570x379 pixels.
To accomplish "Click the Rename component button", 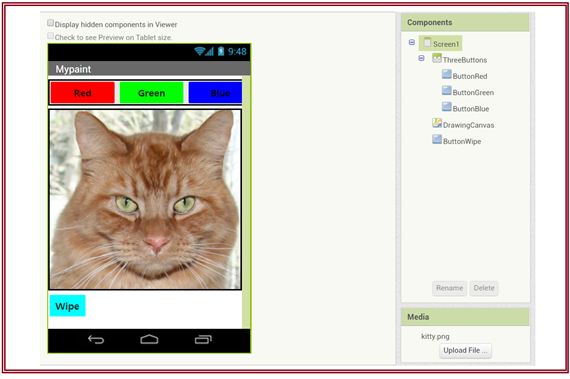I will tap(449, 288).
